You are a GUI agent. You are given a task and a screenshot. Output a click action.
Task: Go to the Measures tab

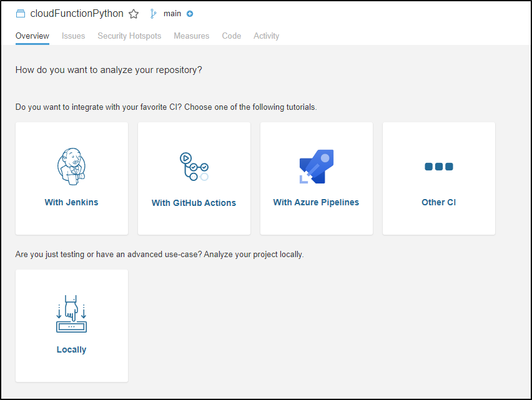(191, 36)
